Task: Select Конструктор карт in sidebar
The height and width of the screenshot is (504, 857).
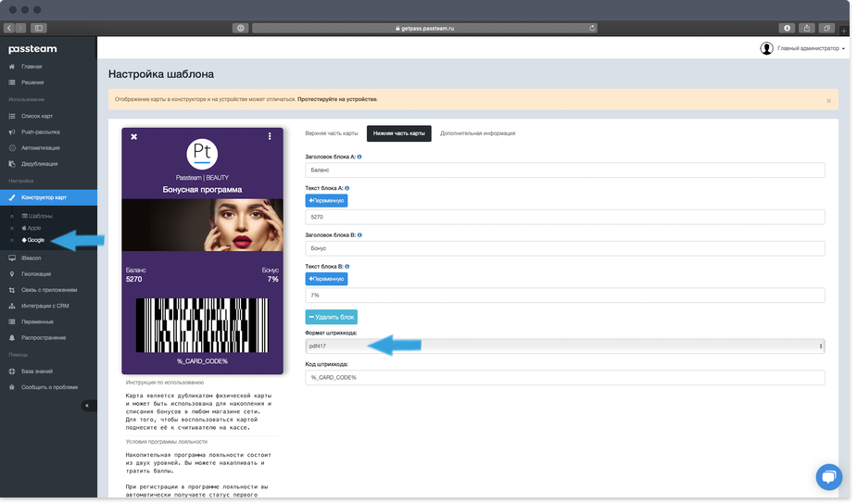Action: 49,198
